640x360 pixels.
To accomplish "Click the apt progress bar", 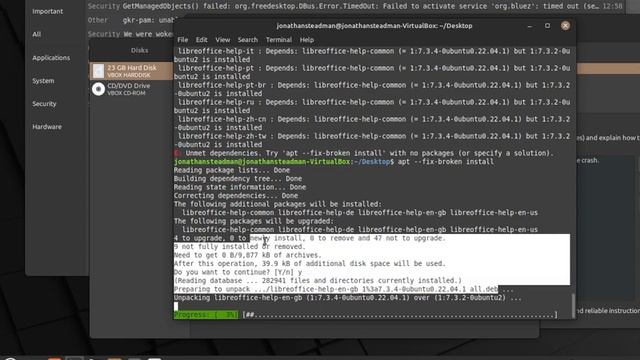I will 365,315.
